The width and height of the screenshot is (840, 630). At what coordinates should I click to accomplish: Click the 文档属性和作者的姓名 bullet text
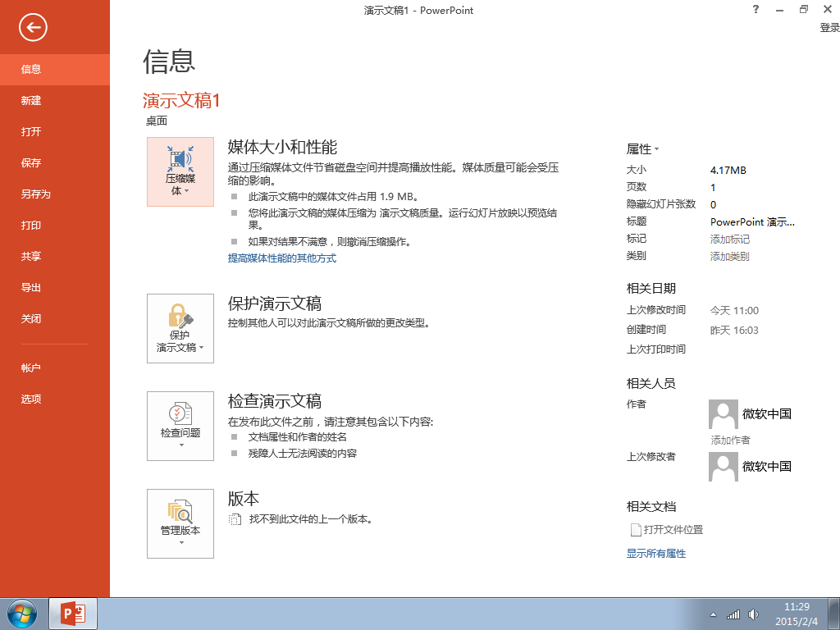coord(297,437)
